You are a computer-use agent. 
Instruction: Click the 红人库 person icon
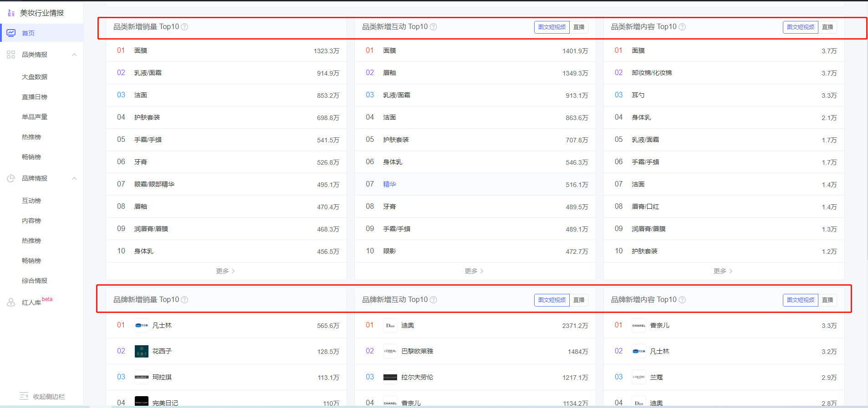(11, 302)
